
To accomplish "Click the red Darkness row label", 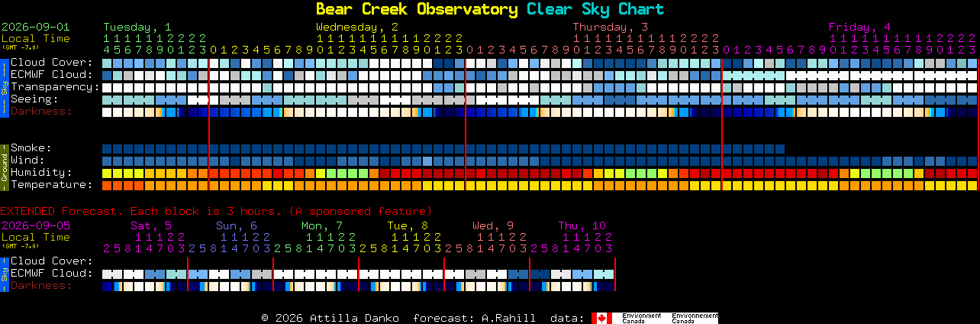I will (41, 112).
